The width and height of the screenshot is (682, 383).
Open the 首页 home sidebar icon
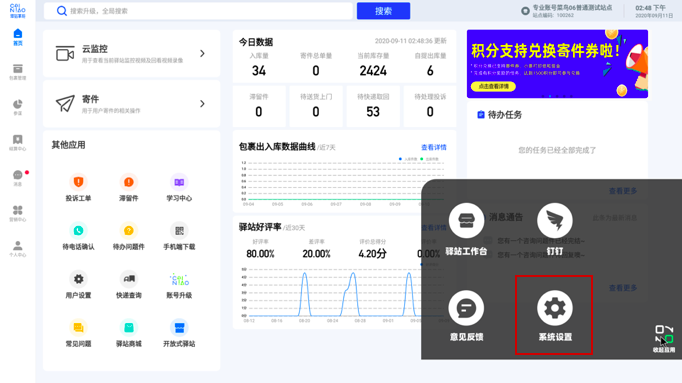[17, 34]
